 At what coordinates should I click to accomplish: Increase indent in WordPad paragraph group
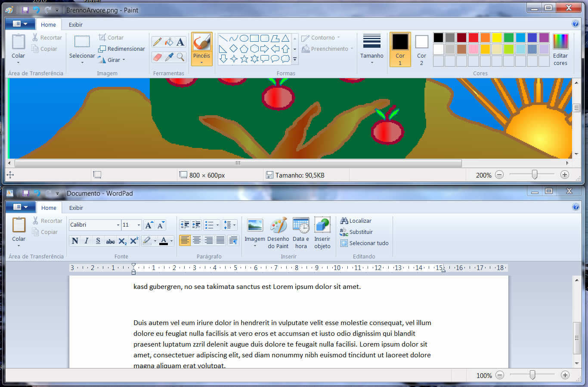[196, 225]
